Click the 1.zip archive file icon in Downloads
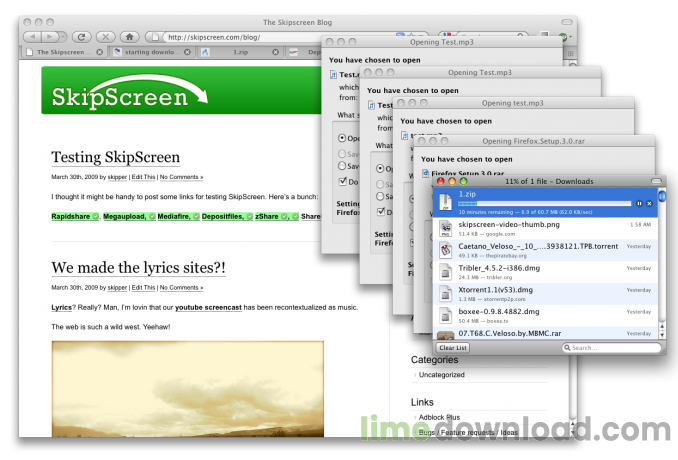 click(x=445, y=202)
